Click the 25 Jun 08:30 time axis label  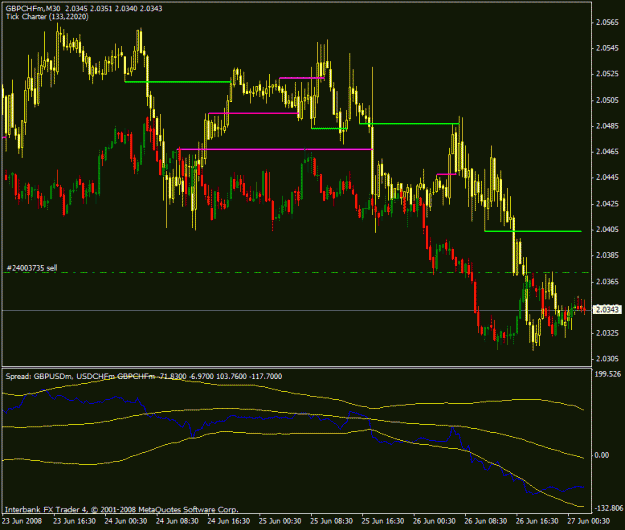331,521
